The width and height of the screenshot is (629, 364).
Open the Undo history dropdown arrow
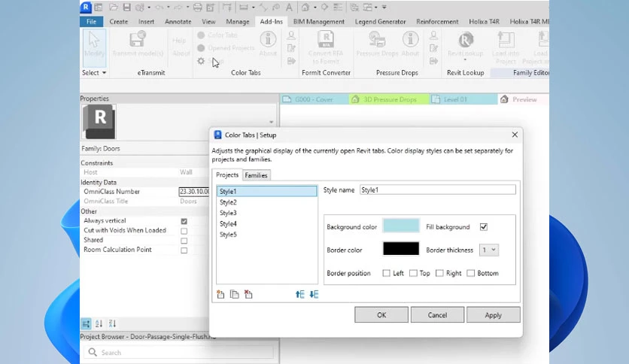coord(168,8)
